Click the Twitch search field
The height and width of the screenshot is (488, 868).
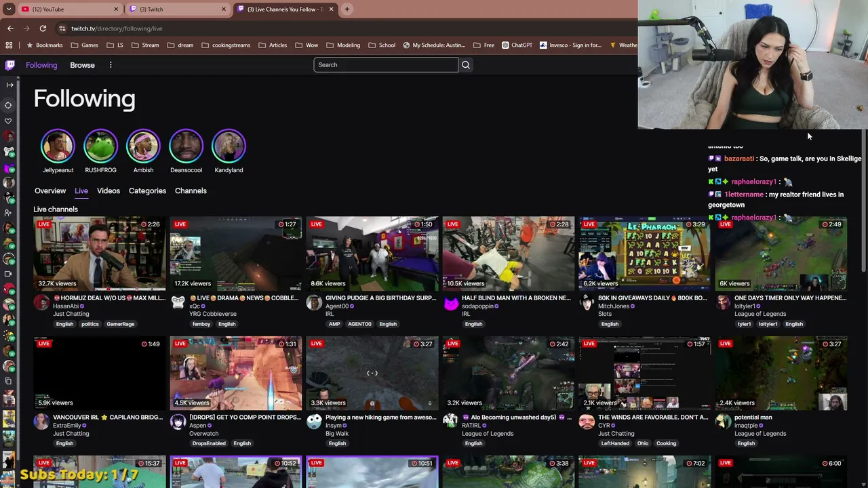(x=386, y=65)
